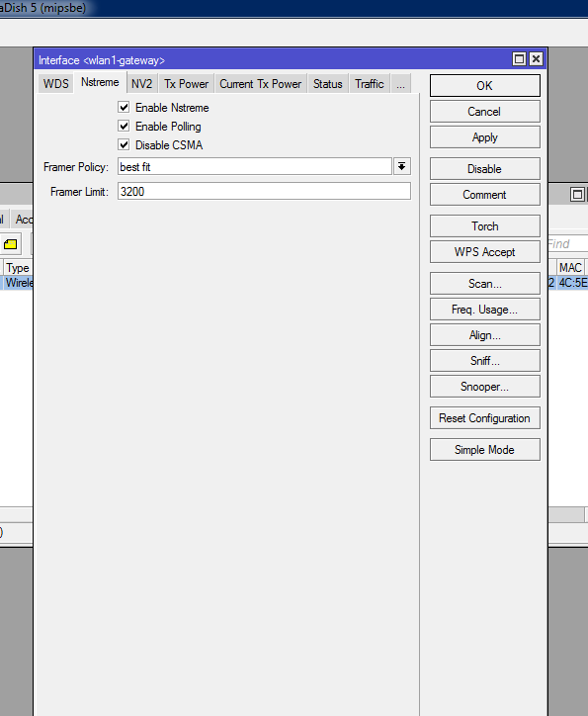
Task: View the Status tab
Action: (x=327, y=84)
